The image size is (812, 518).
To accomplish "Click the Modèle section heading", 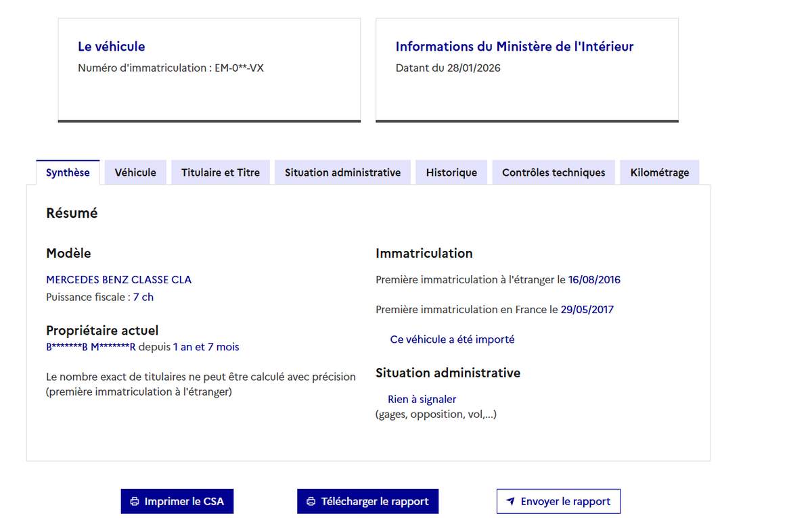I will click(68, 254).
